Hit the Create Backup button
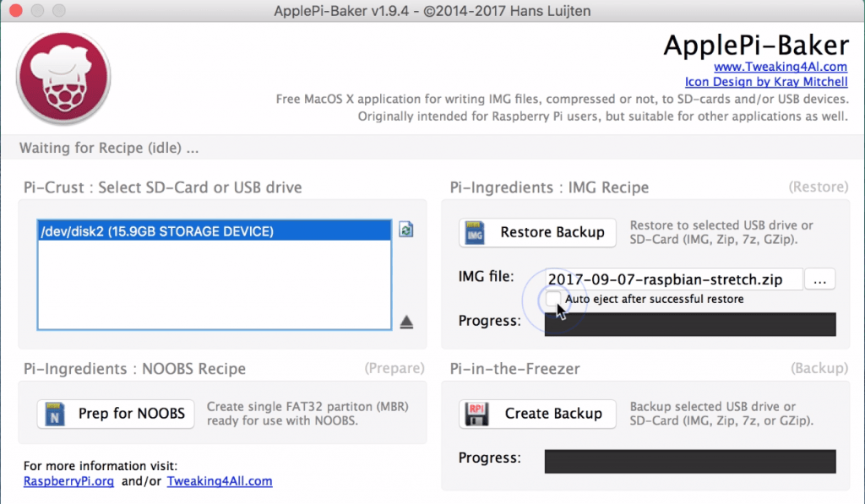The width and height of the screenshot is (865, 504). pyautogui.click(x=538, y=414)
